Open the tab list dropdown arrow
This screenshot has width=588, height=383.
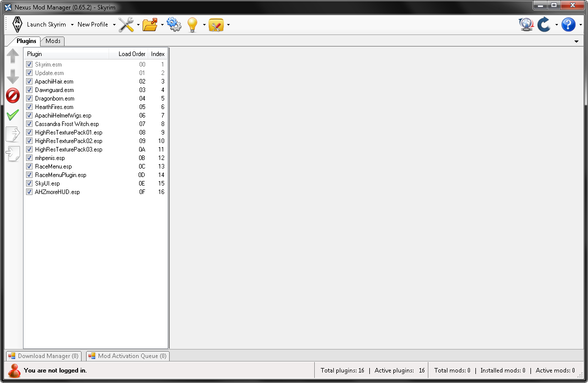[x=576, y=41]
